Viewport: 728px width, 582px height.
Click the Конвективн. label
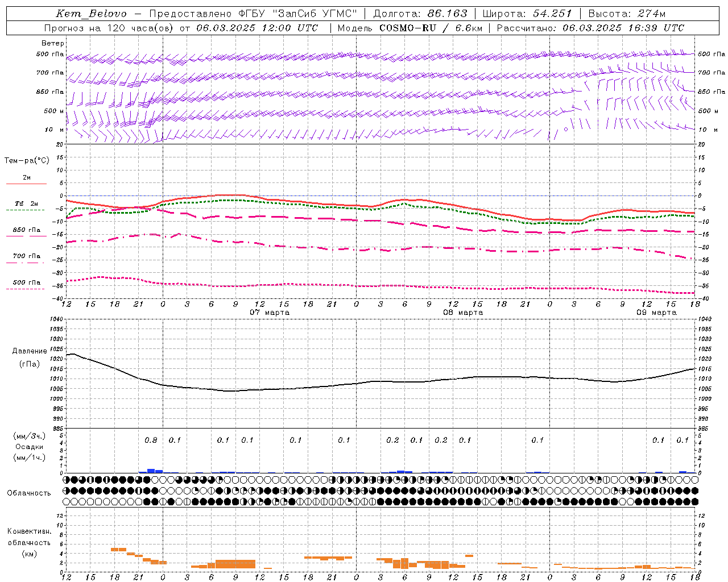(29, 531)
